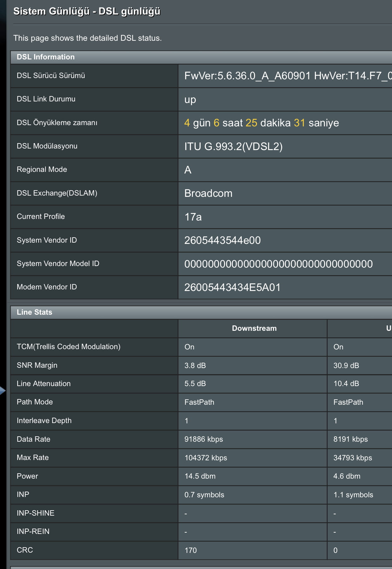The height and width of the screenshot is (569, 392).
Task: Select the Sistem Günlüğü - DSL günlüğü title
Action: 87,11
